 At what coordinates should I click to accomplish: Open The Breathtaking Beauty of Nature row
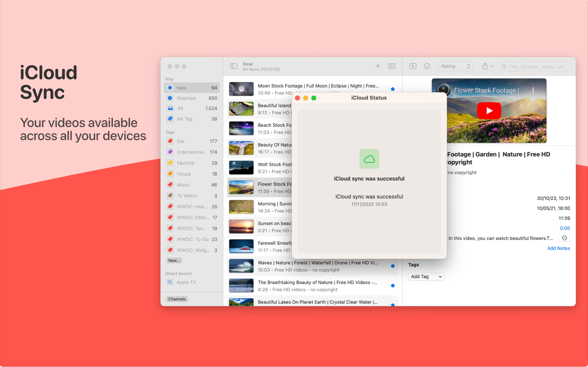tap(313, 286)
